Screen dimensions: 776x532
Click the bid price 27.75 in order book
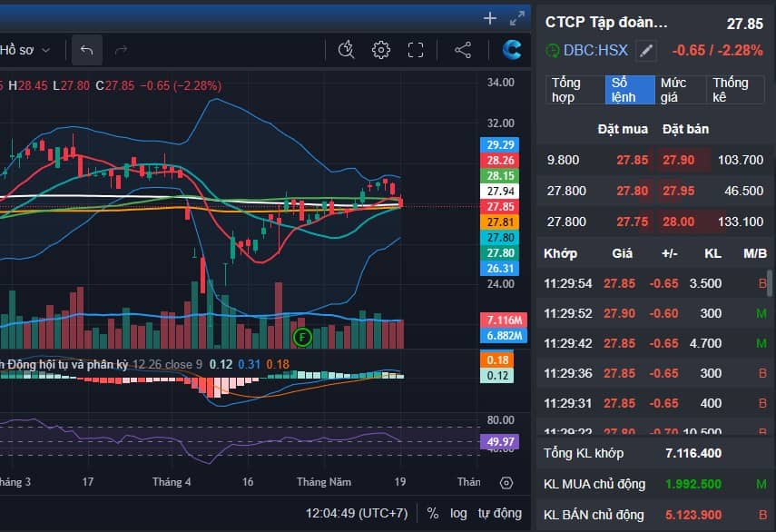[632, 222]
